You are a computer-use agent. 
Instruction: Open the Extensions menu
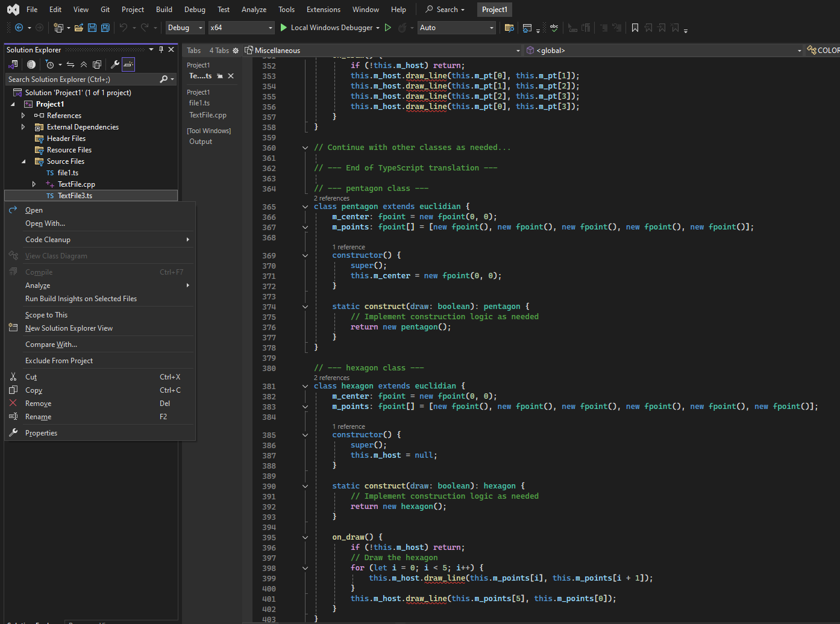point(323,10)
